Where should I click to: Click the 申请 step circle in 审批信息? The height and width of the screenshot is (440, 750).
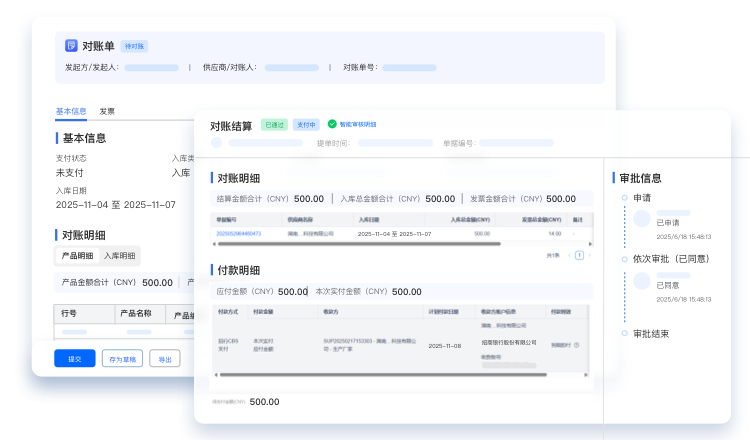(x=624, y=198)
